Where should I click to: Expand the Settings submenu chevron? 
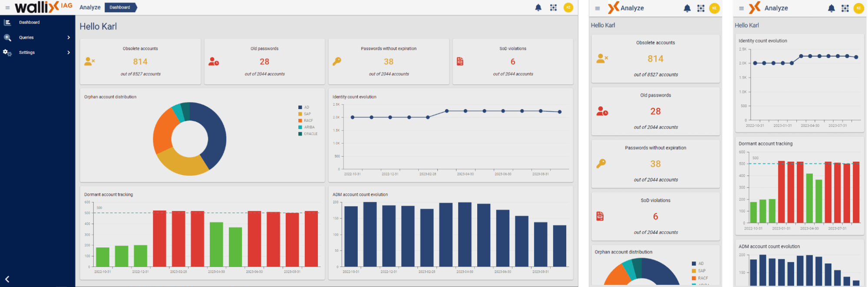69,53
